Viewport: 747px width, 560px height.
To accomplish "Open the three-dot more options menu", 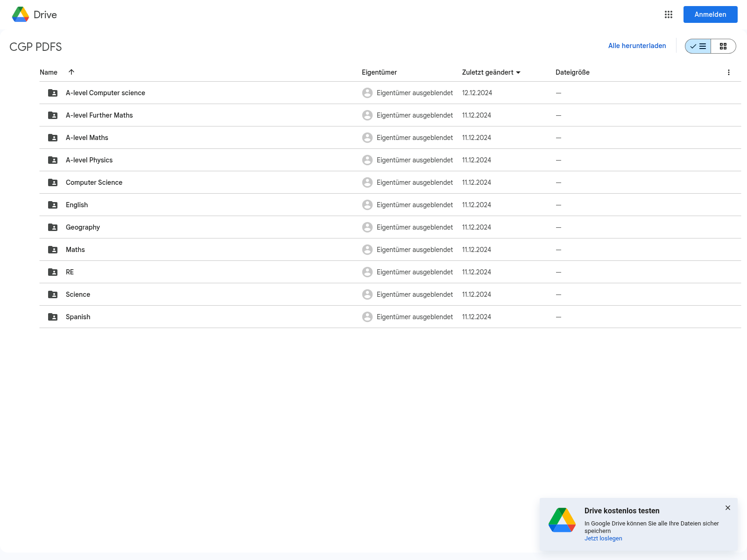I will pyautogui.click(x=728, y=72).
